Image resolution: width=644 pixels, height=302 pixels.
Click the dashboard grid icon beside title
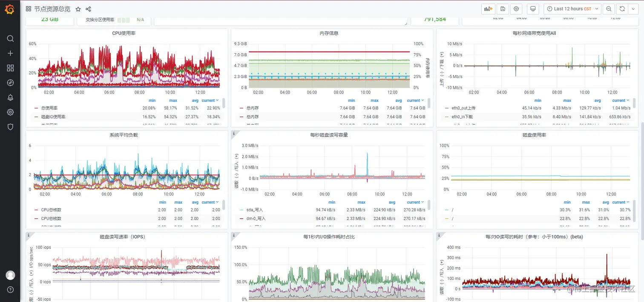tap(29, 9)
